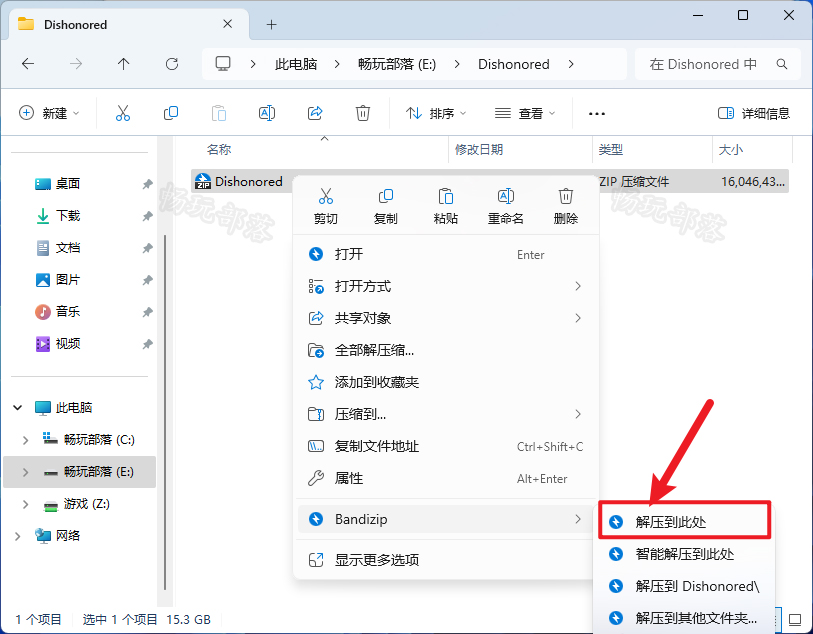The image size is (813, 634).
Task: Click 重命名 in the context menu
Action: [506, 206]
